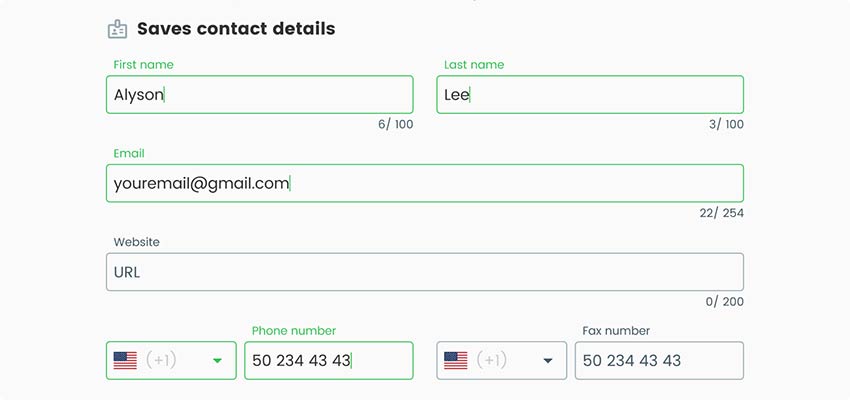850x400 pixels.
Task: Click the Website URL input field
Action: [x=425, y=272]
